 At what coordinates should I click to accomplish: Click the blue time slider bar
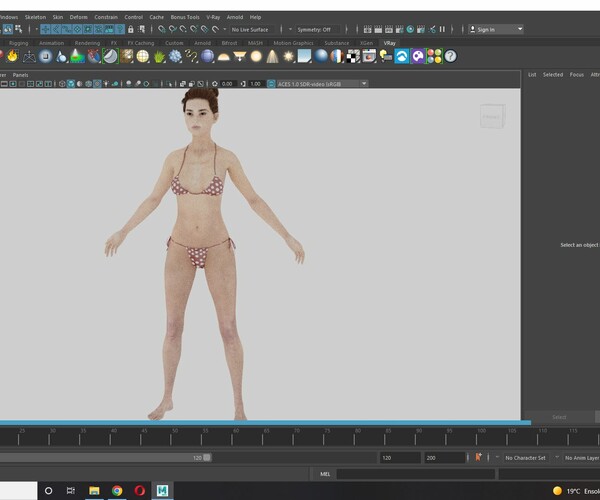coord(265,423)
